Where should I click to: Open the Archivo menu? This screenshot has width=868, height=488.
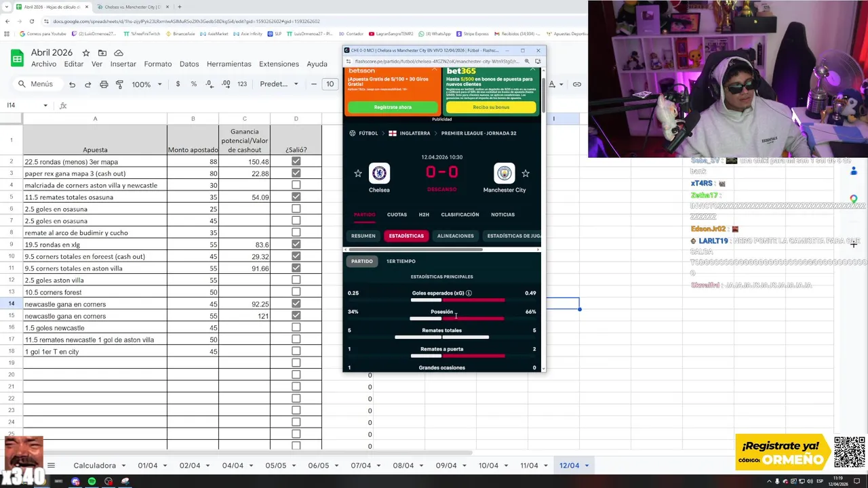43,64
